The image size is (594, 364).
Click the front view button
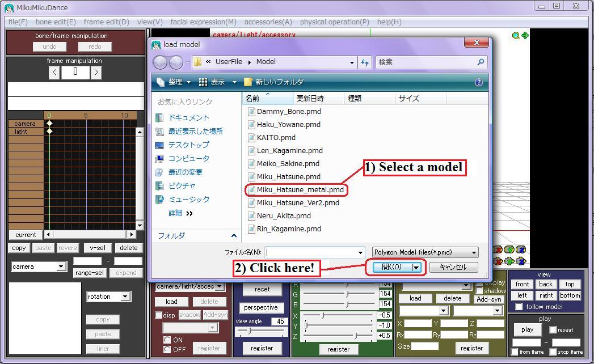[522, 284]
